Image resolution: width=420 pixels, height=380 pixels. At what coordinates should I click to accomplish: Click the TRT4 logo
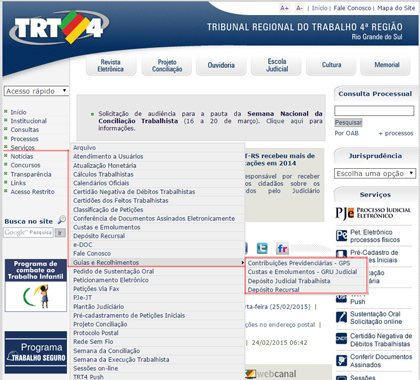[x=59, y=27]
